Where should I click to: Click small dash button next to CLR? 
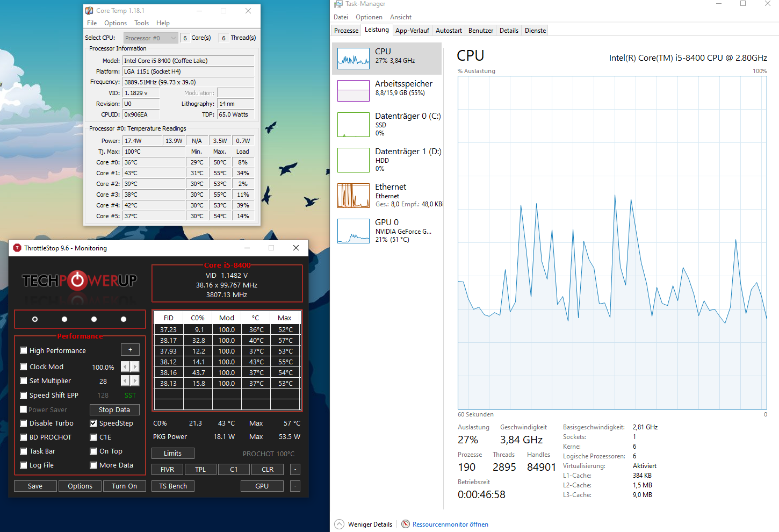pos(295,469)
